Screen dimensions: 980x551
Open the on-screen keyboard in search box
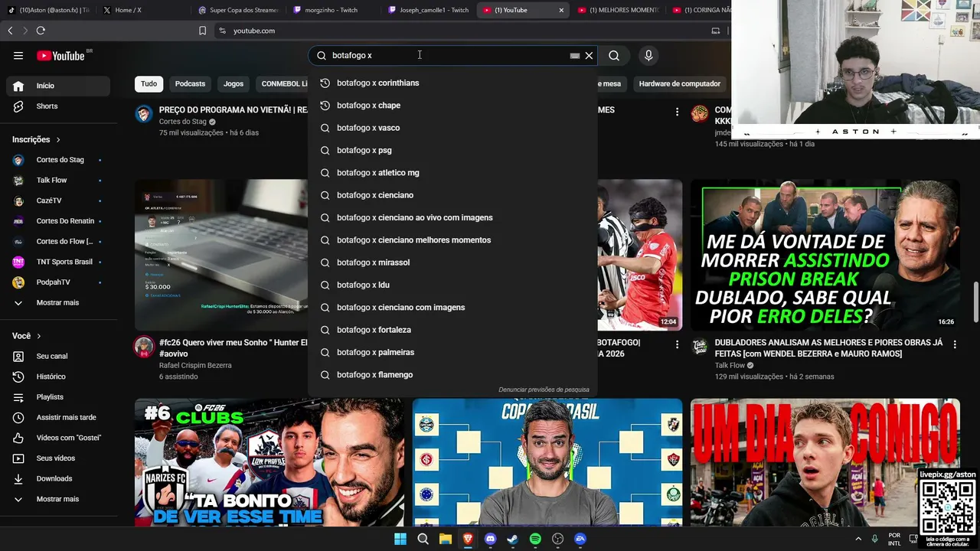pos(574,55)
